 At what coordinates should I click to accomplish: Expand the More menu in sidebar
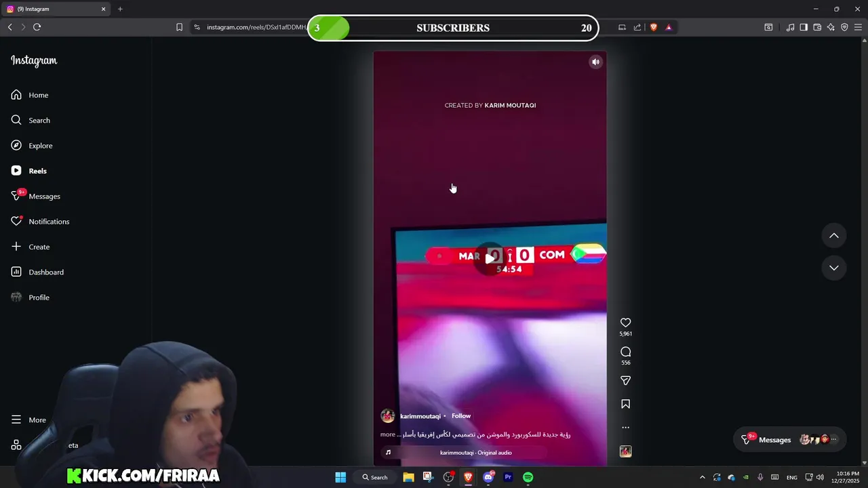pyautogui.click(x=28, y=420)
